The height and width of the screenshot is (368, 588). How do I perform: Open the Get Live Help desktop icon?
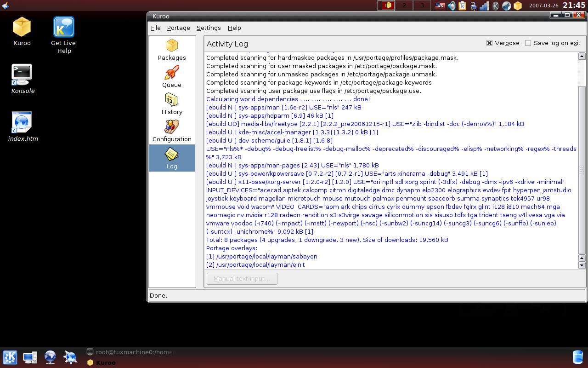click(x=63, y=35)
